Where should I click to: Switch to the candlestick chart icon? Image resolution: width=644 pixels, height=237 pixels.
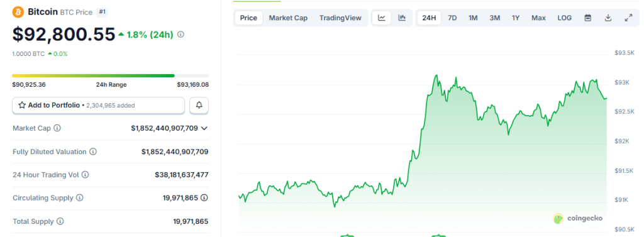tap(402, 18)
